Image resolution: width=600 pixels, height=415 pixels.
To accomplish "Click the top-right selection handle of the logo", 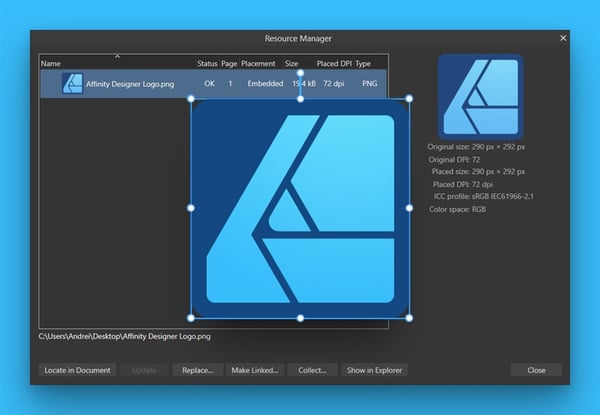I will 409,99.
